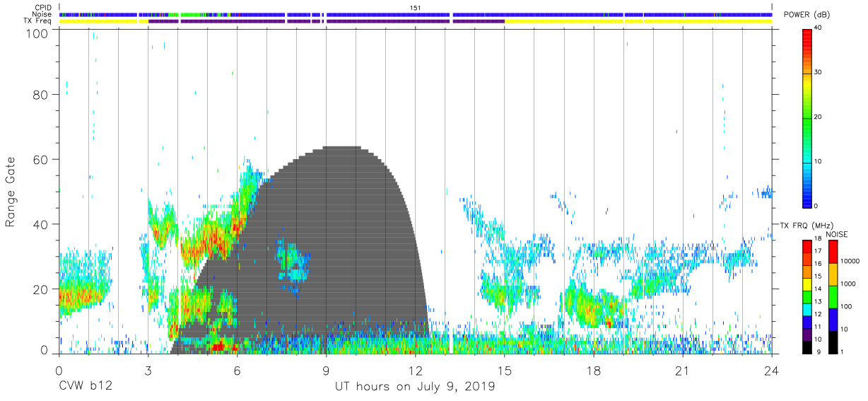This screenshot has width=868, height=401.
Task: Click the TX FRQ (MHz) colorbar
Action: 807,296
